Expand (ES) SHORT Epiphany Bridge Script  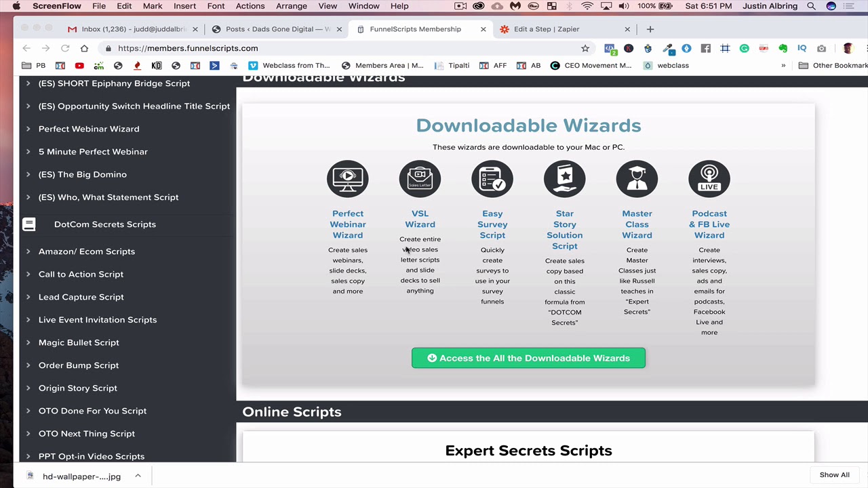[28, 83]
